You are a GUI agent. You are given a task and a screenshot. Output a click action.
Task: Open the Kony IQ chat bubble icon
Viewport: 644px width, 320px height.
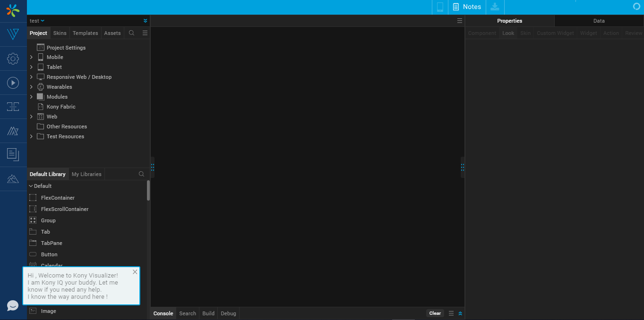click(x=13, y=305)
